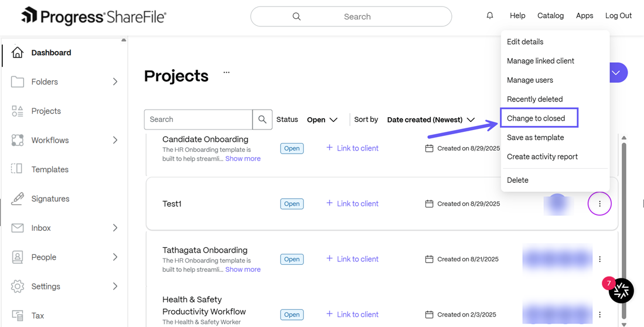Viewport: 644px width, 327px height.
Task: Click the Templates icon in sidebar
Action: tap(18, 169)
